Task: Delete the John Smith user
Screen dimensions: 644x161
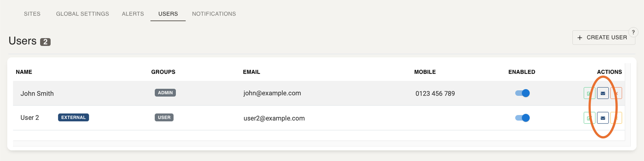Action: point(616,93)
